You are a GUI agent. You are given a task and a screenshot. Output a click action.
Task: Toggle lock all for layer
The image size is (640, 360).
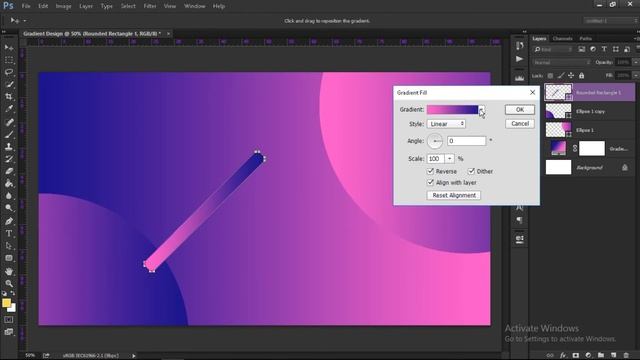[582, 76]
